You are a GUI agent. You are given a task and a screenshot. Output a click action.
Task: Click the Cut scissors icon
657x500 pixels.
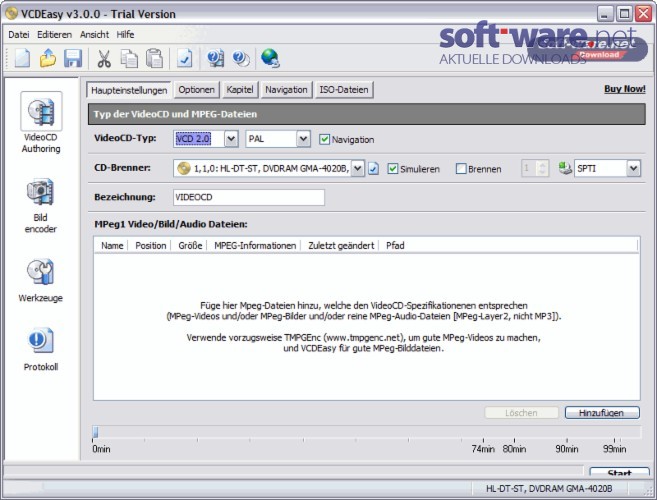point(104,58)
